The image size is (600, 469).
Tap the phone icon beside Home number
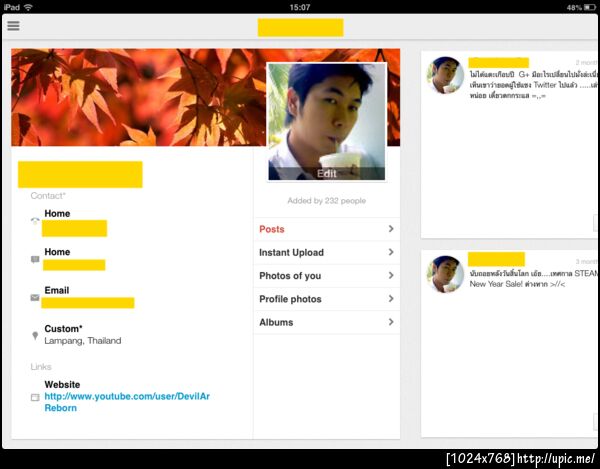(x=35, y=221)
